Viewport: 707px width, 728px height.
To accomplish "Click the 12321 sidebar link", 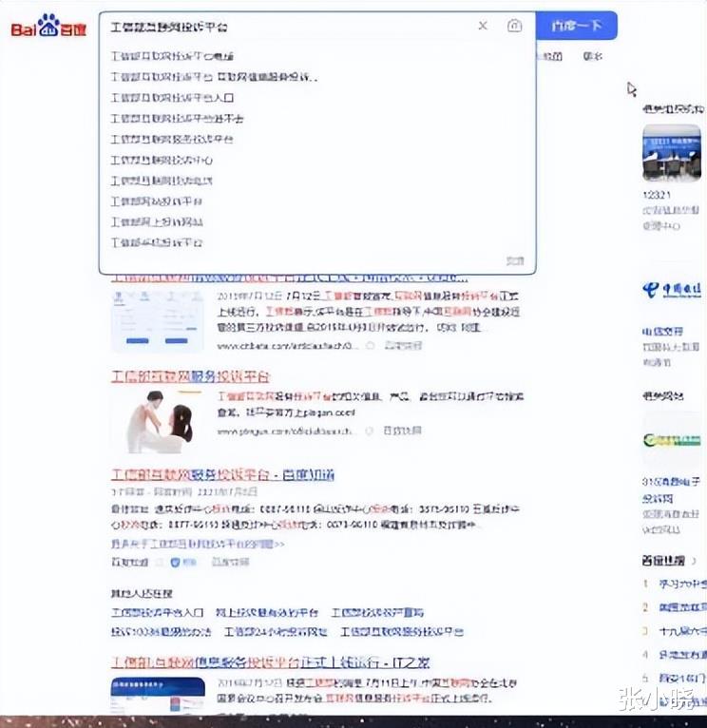I will [657, 195].
